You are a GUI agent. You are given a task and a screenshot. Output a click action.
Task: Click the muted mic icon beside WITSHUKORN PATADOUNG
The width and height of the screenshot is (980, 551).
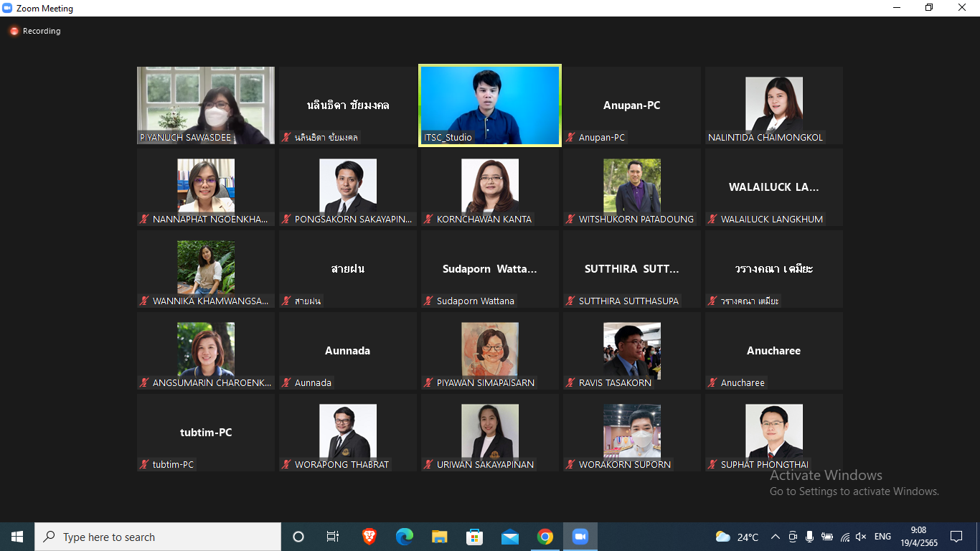tap(571, 219)
